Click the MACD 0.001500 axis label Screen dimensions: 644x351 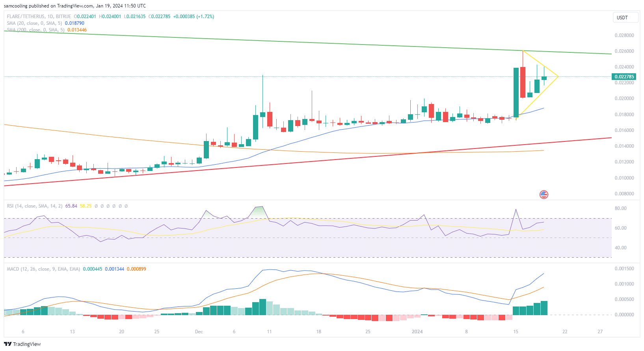[624, 269]
